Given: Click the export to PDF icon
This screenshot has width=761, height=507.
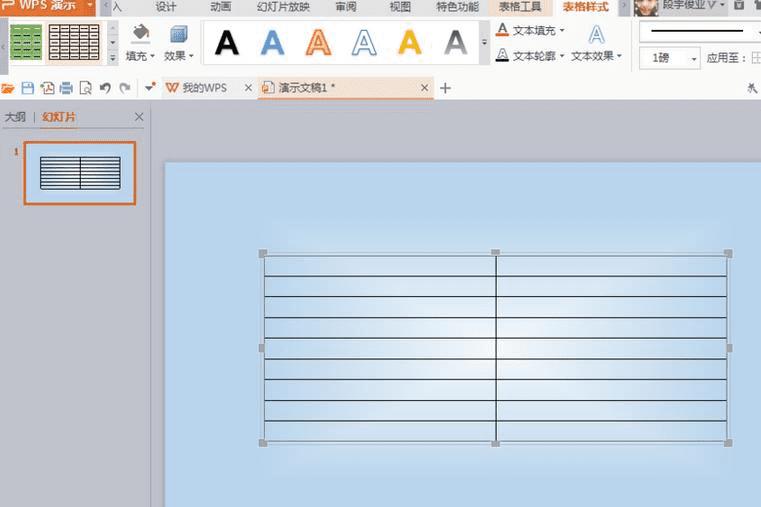Looking at the screenshot, I should 47,88.
